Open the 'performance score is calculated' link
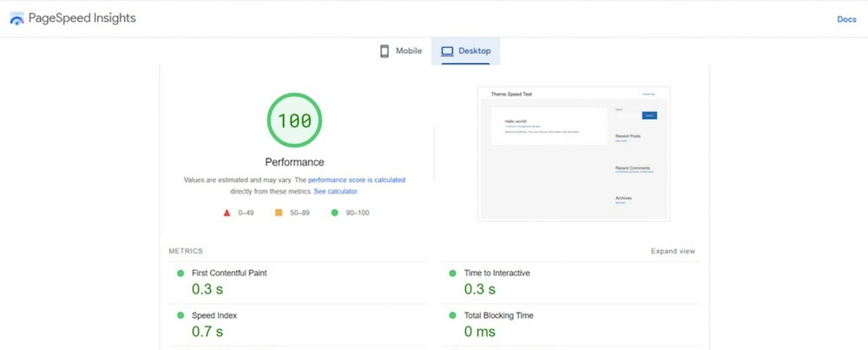 pyautogui.click(x=357, y=180)
